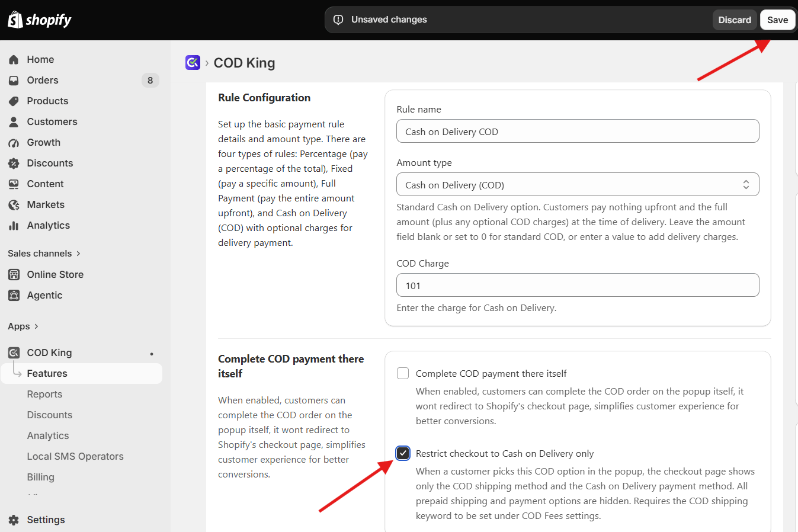The image size is (798, 532).
Task: Expand the Sales channels section
Action: click(x=44, y=253)
